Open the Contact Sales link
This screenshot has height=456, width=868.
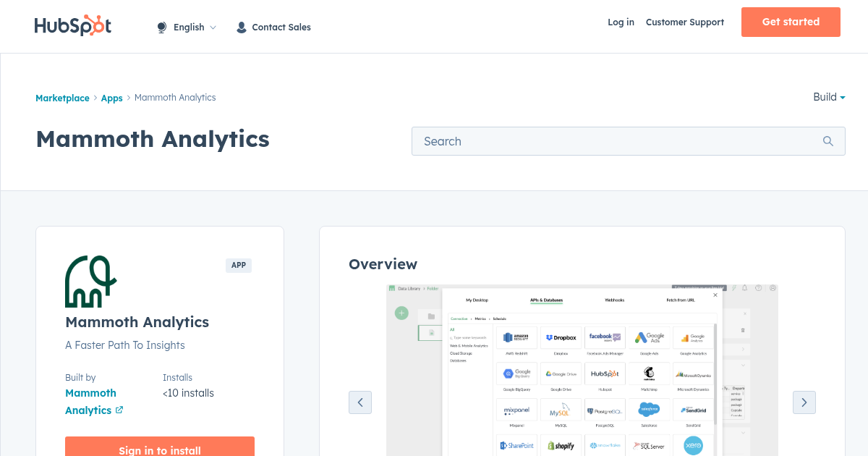[x=281, y=28]
